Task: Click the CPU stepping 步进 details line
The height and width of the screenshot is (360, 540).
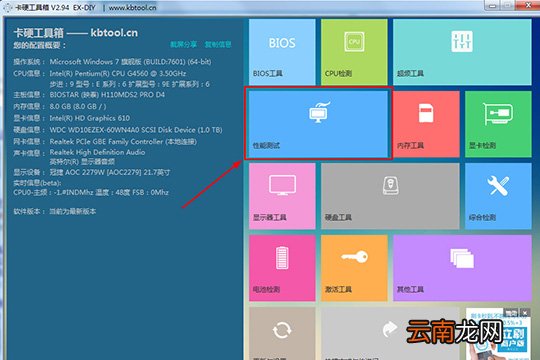Action: [x=129, y=84]
